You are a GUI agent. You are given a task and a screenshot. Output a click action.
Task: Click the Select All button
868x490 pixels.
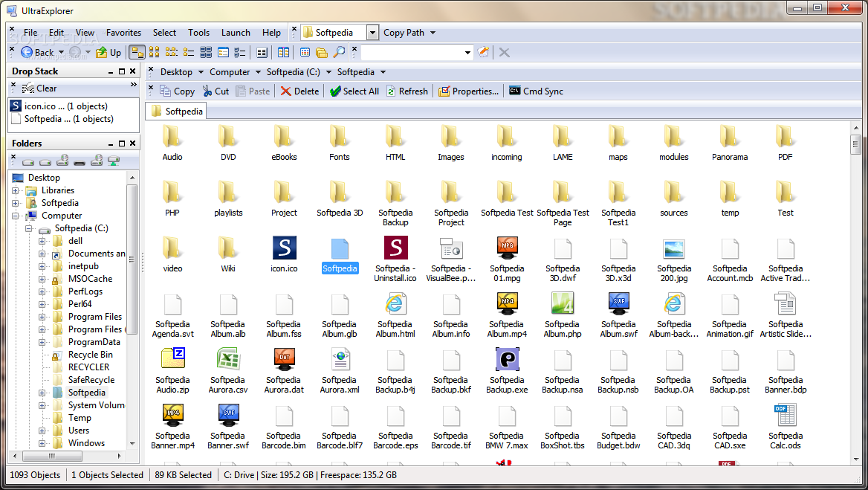(x=354, y=91)
